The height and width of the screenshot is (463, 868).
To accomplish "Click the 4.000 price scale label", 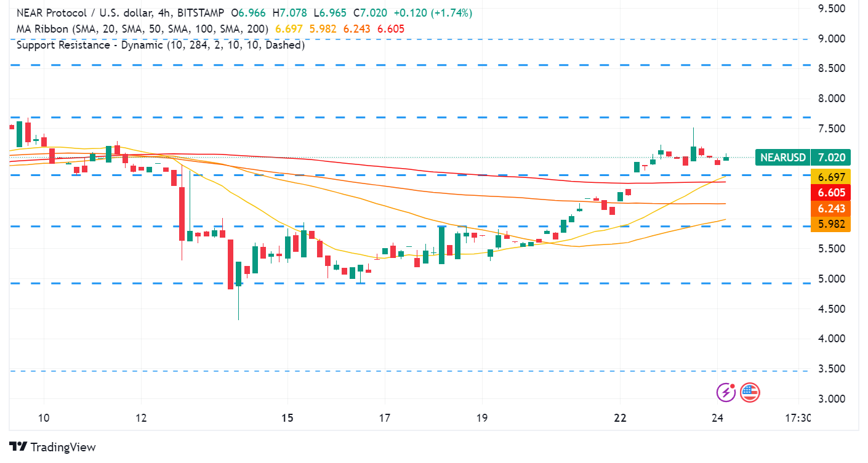I will 831,339.
